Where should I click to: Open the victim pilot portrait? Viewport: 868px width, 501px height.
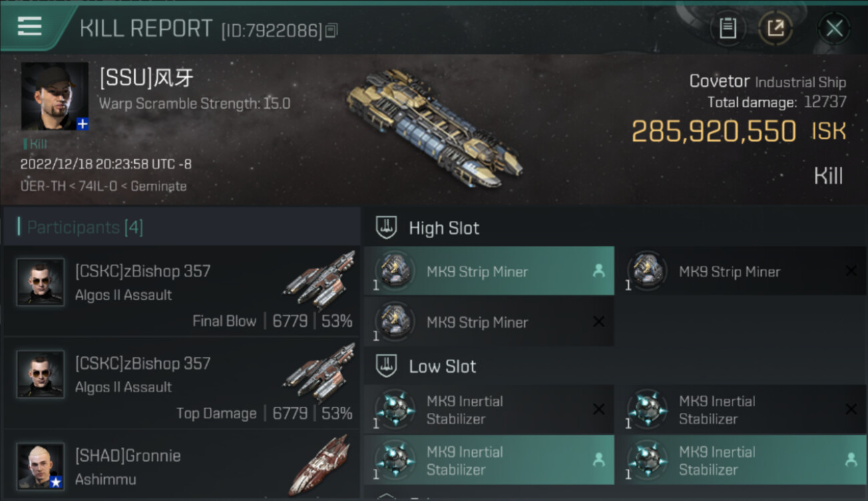tap(55, 96)
